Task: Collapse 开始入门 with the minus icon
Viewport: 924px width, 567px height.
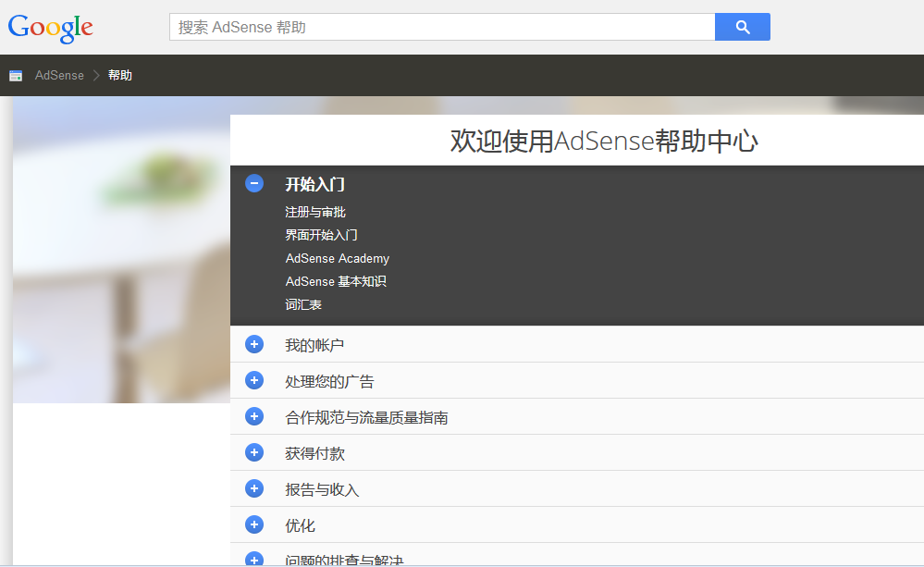Action: point(254,183)
